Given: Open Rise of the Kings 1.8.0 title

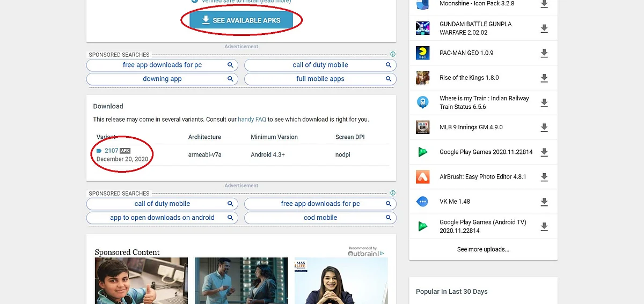Looking at the screenshot, I should (469, 78).
